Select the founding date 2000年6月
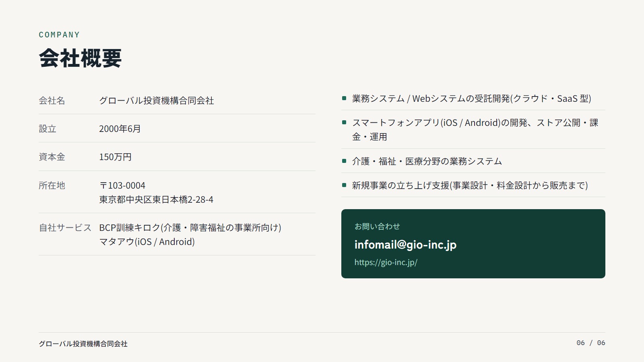This screenshot has height=362, width=644. pyautogui.click(x=120, y=129)
